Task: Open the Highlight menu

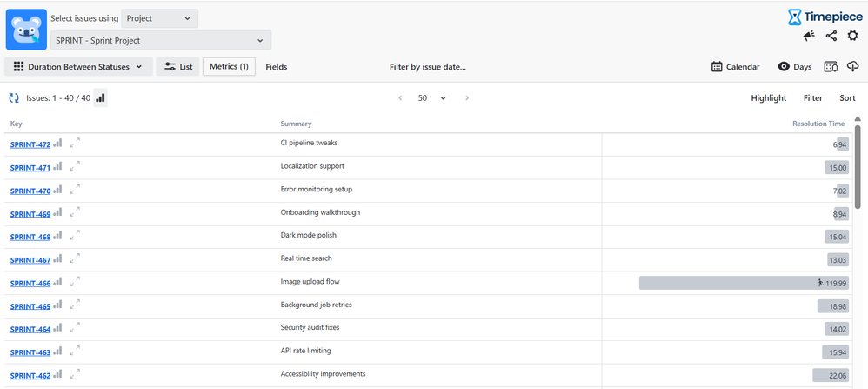Action: pos(768,98)
